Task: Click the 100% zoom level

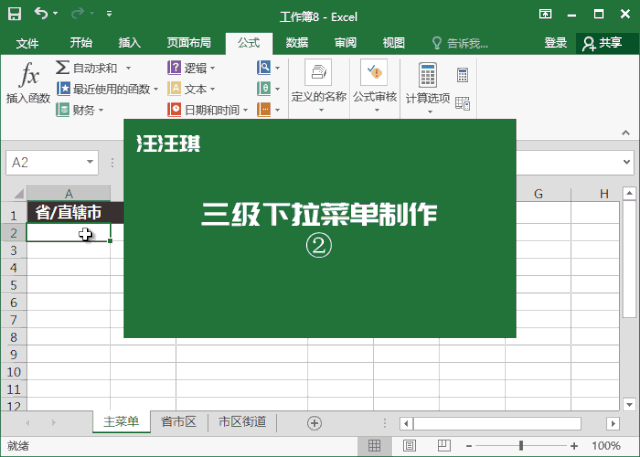Action: pos(606,446)
